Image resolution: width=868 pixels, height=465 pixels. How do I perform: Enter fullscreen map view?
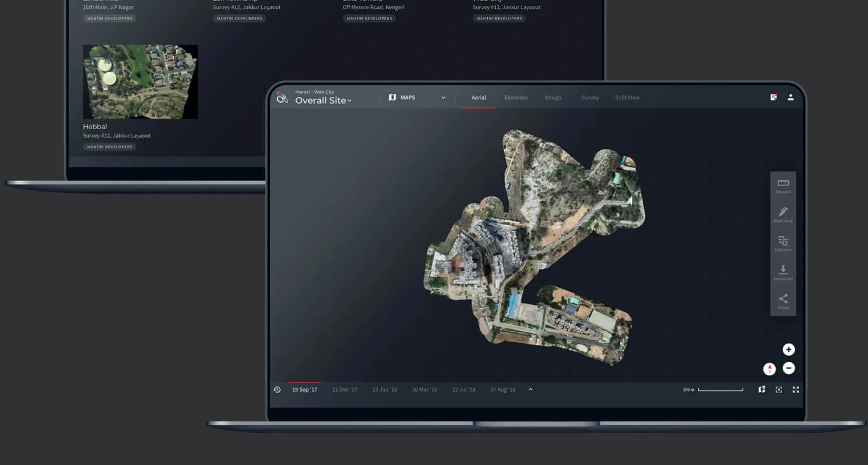pos(796,390)
